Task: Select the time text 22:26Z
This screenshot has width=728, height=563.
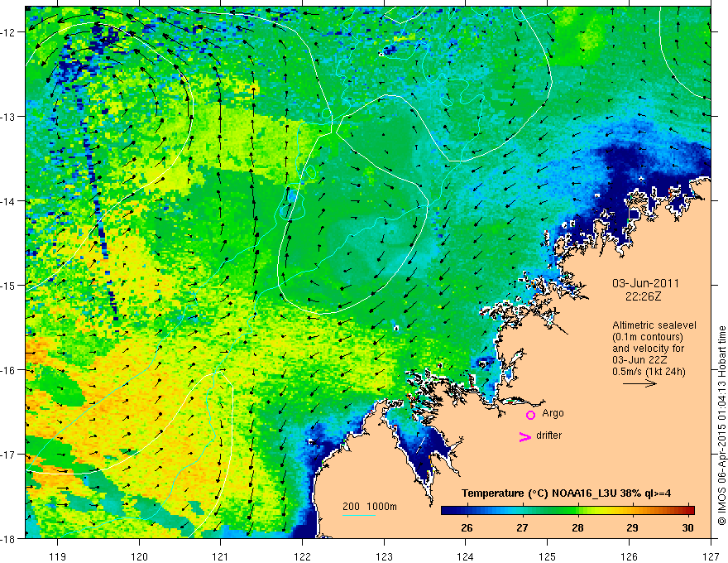Action: point(643,296)
